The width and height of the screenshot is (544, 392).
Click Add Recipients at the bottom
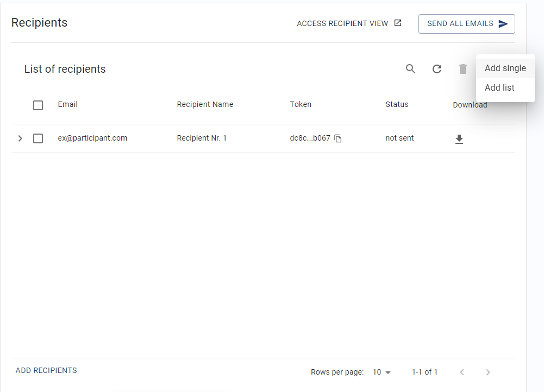coord(46,370)
